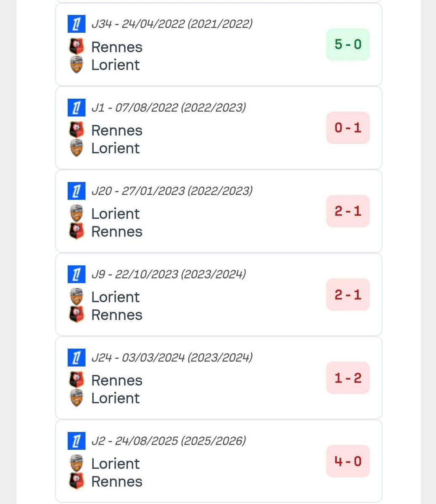Image resolution: width=436 pixels, height=504 pixels.
Task: Click Ligue 1 logo for J24 03/03/2024 match
Action: tap(77, 357)
